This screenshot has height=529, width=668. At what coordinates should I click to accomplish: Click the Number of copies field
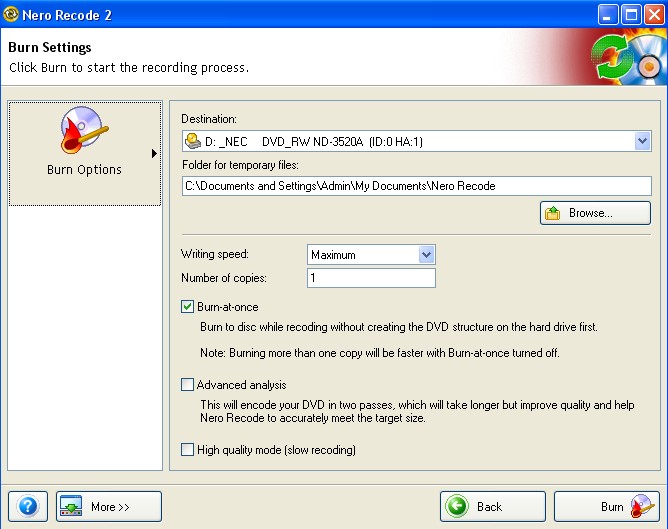click(371, 278)
